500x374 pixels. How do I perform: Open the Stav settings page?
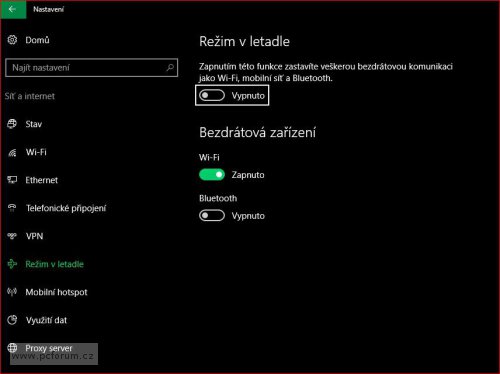pos(34,124)
